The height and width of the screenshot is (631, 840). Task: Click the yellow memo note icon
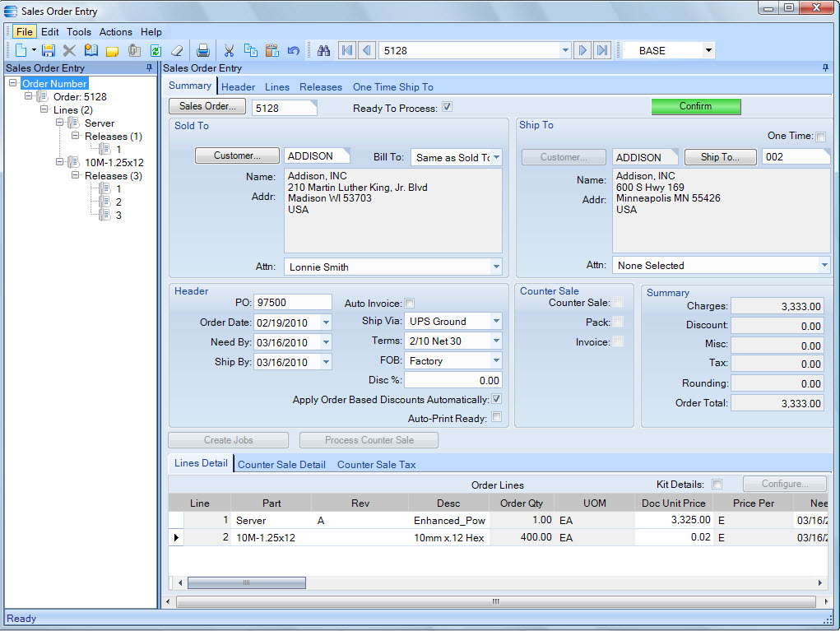(x=113, y=51)
